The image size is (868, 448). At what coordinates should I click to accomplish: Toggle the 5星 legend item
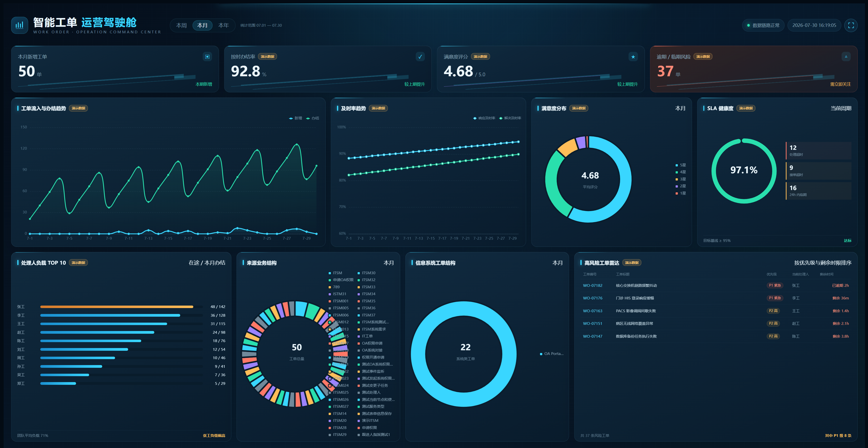681,165
